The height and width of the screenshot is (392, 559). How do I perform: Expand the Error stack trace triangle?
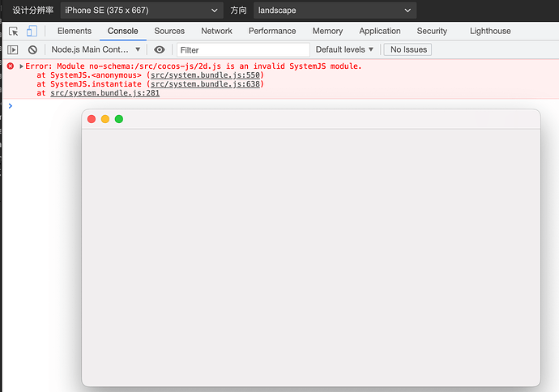(x=21, y=66)
